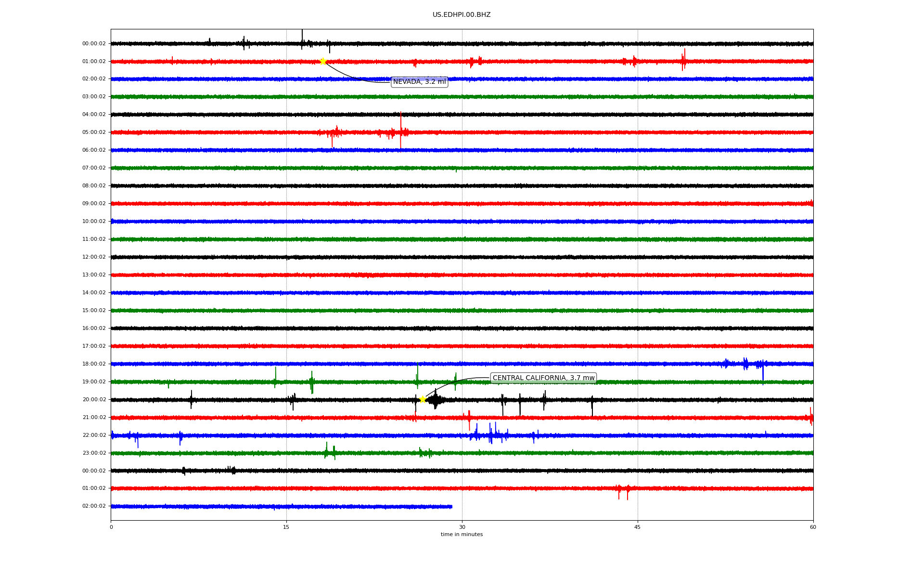
Task: Click the x-axis tick label 45
Action: coord(638,527)
